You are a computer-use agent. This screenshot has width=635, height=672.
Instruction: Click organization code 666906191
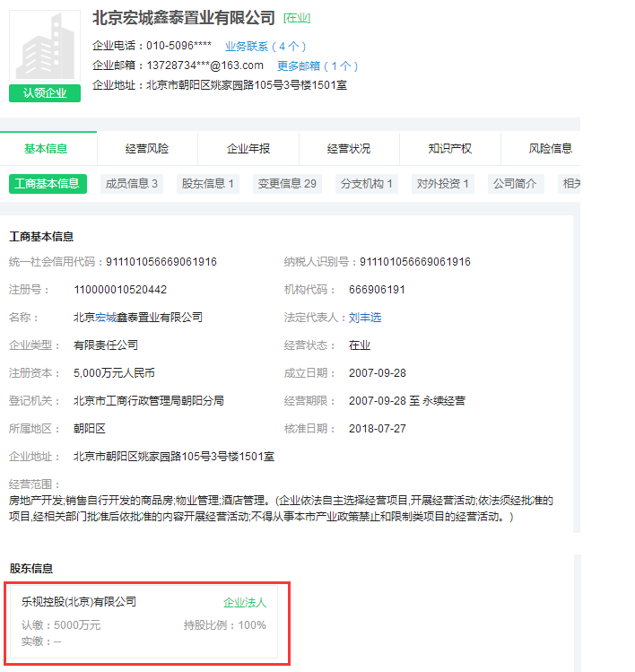point(377,290)
